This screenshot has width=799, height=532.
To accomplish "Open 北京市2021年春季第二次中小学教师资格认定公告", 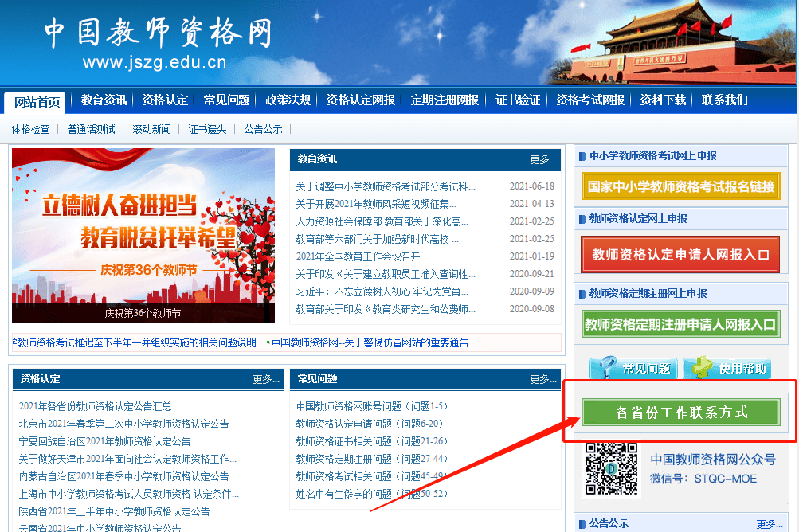I will pyautogui.click(x=123, y=424).
